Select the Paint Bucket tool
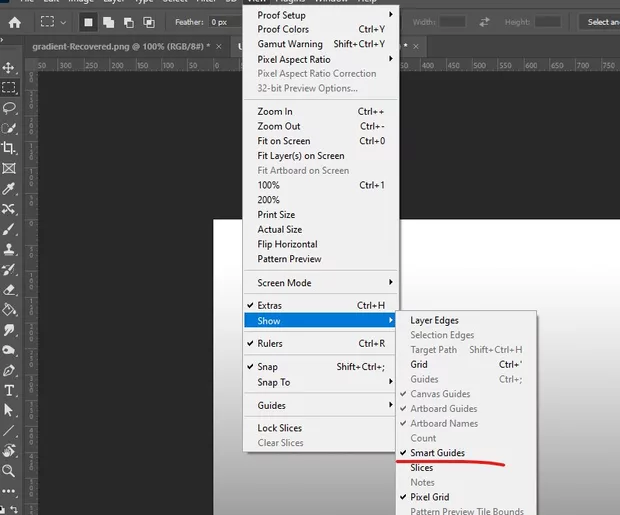Screen dimensions: 620x515 (9, 310)
